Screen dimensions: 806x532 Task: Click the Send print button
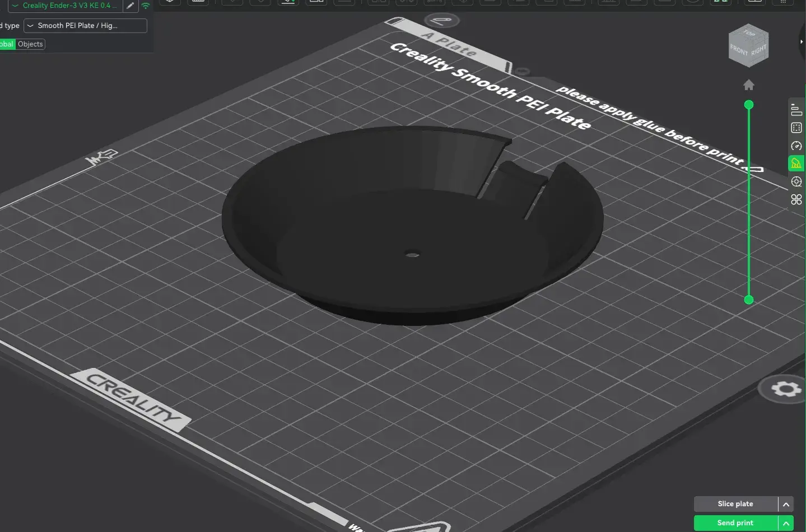[735, 523]
